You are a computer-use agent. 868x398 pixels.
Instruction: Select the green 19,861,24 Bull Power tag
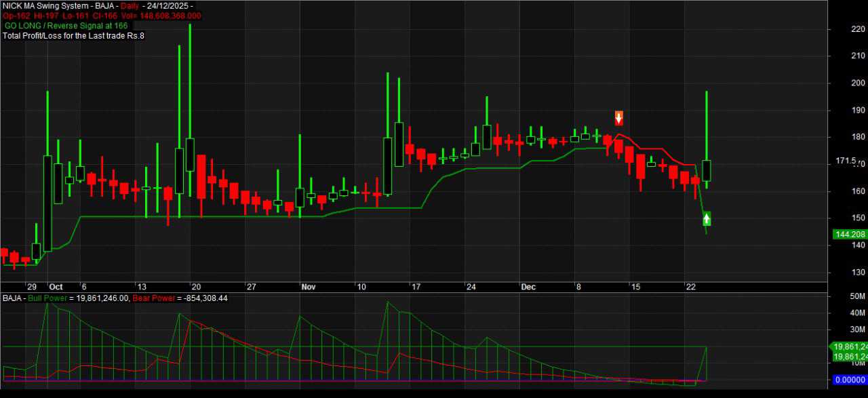point(850,346)
